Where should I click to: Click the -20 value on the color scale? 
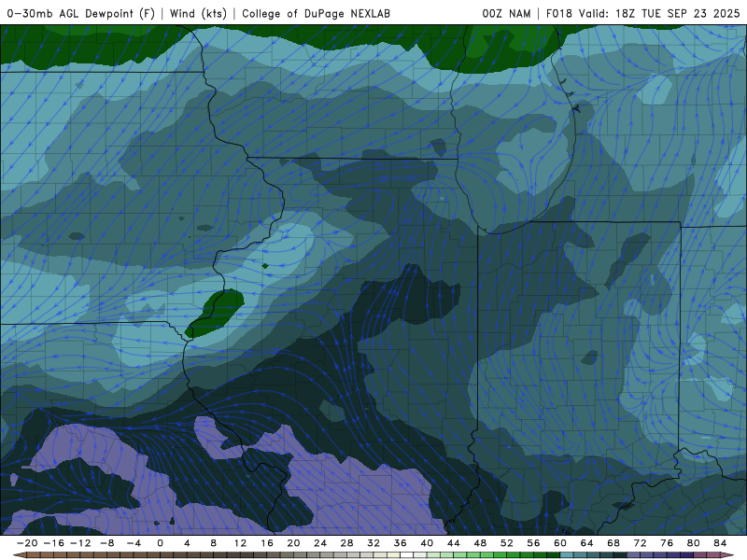pos(27,543)
